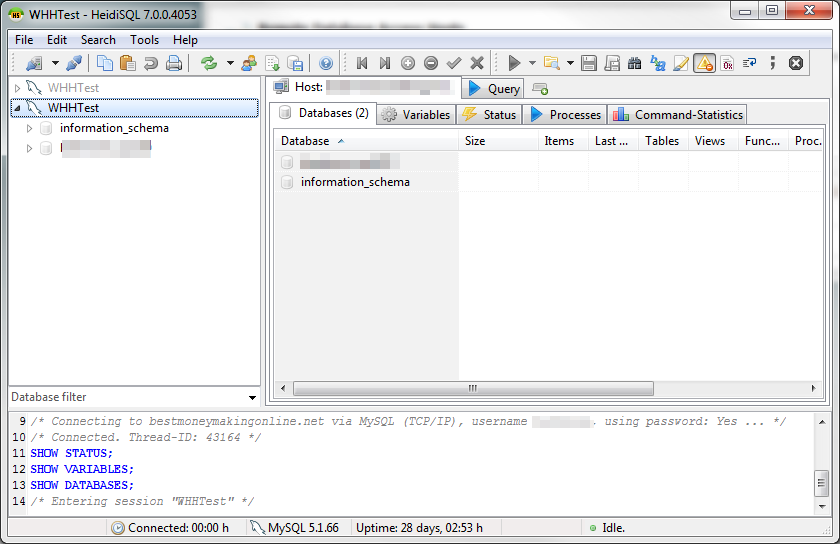840x544 pixels.
Task: Open the user manager icon
Action: 249,63
